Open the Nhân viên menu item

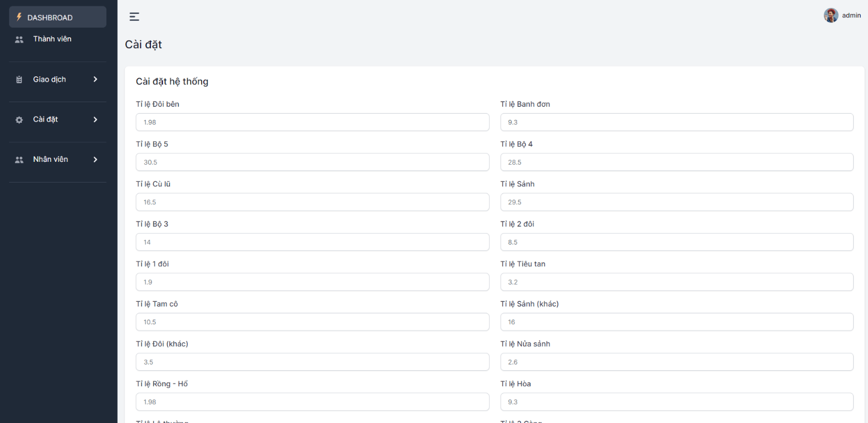(58, 160)
